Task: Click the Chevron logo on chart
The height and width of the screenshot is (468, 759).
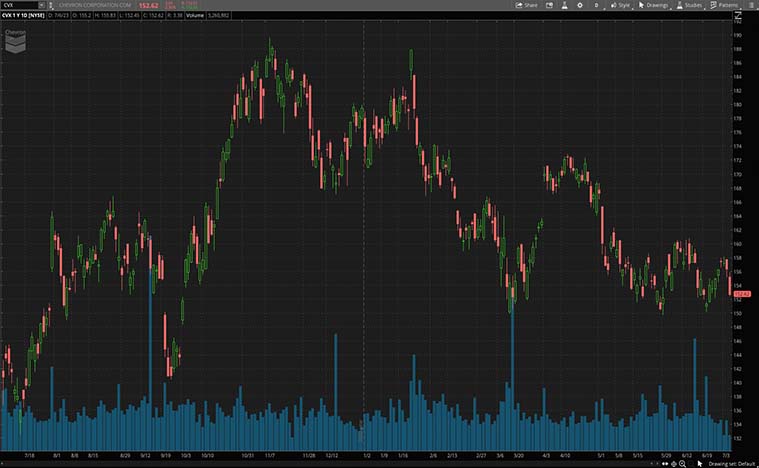Action: (15, 41)
